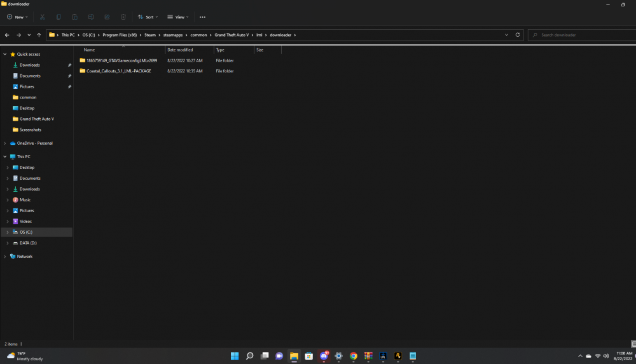Image resolution: width=636 pixels, height=364 pixels.
Task: Open taskbar Search magnifier
Action: [249, 356]
